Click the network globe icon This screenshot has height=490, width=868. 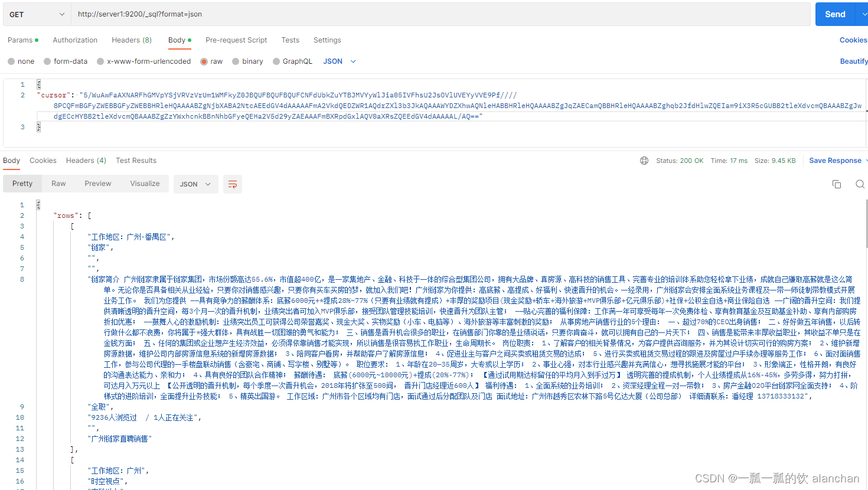pos(644,161)
